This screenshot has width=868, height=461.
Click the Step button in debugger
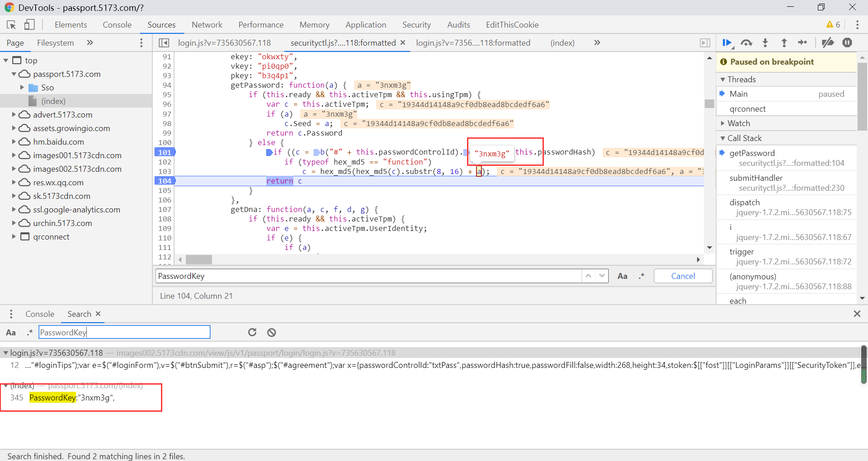tap(802, 42)
